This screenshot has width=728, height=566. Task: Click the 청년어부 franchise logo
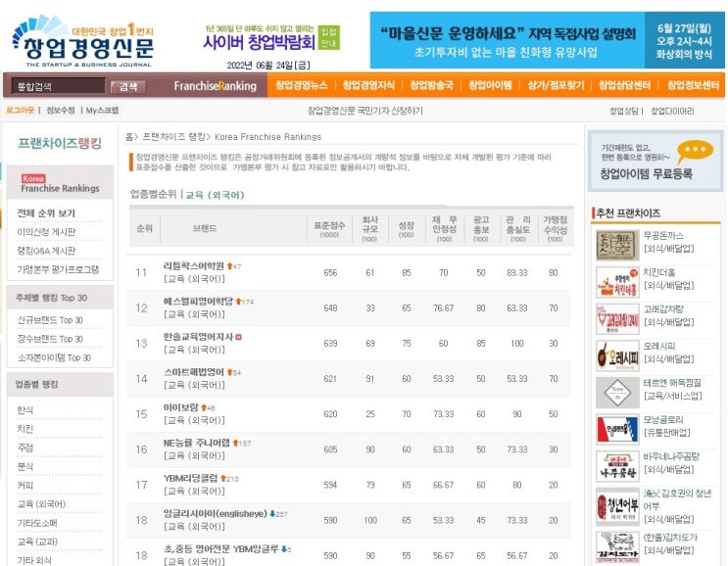(x=617, y=506)
